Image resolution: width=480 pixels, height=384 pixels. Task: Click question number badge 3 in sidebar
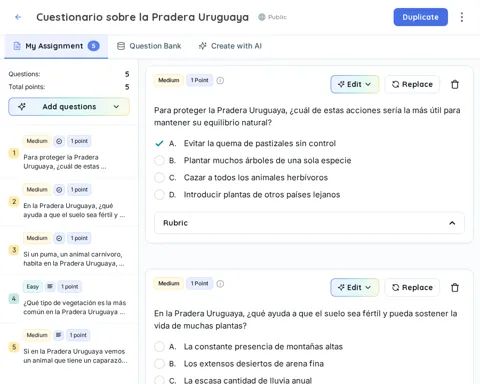(x=14, y=250)
